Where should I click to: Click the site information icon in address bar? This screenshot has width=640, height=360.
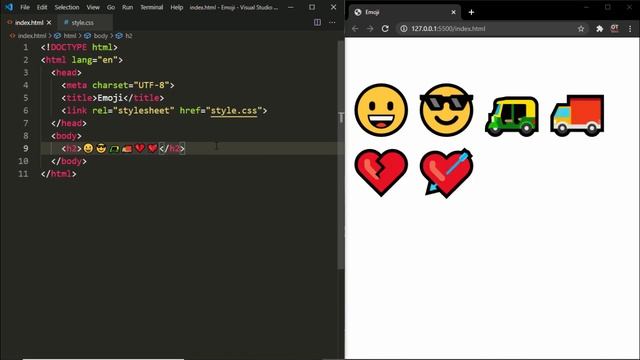[404, 29]
